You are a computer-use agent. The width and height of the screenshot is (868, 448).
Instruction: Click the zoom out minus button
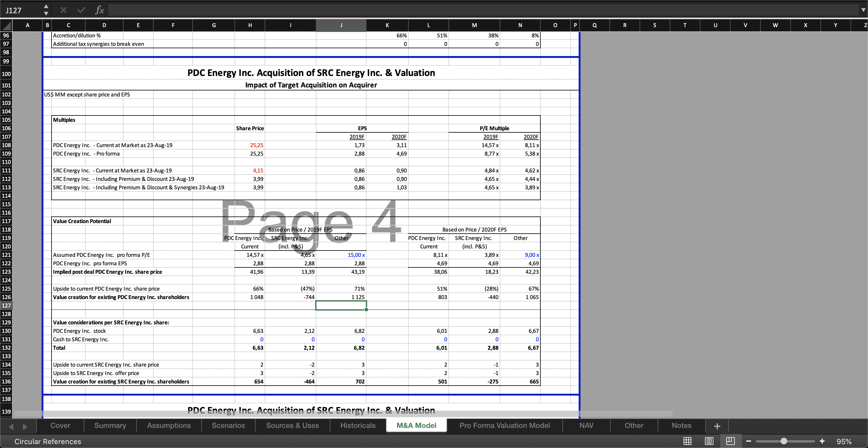748,441
